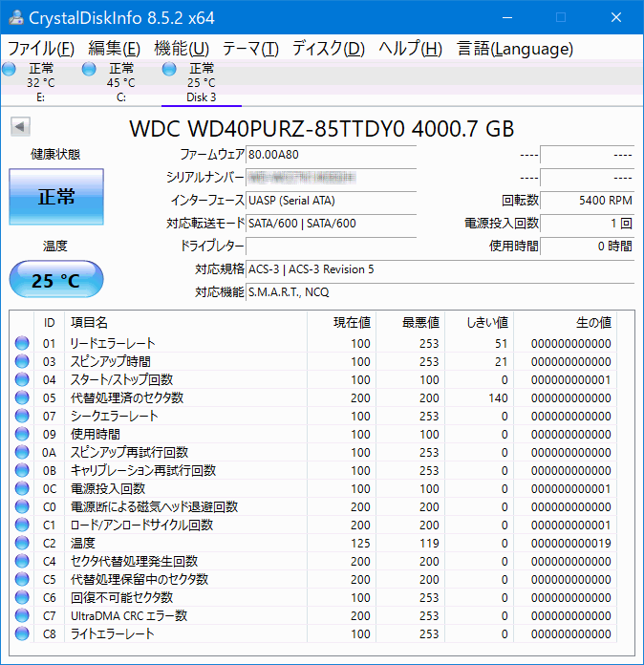Click status orb for row 0C 電源投入回数
The image size is (644, 665).
tap(22, 488)
